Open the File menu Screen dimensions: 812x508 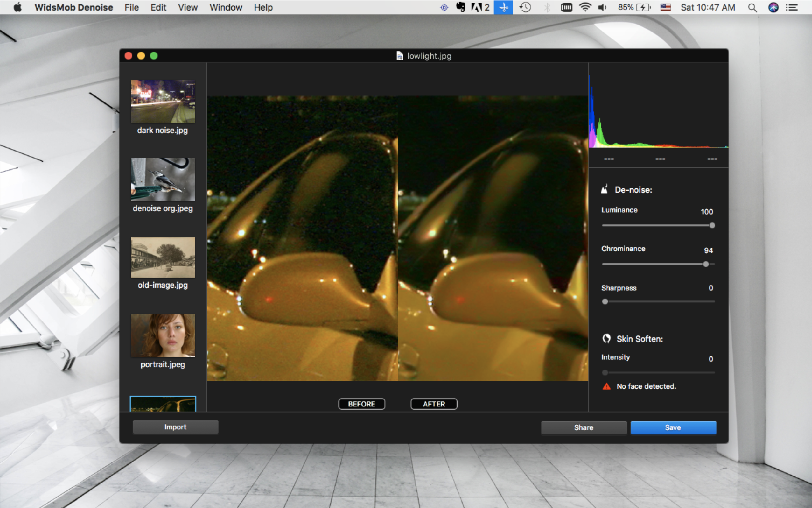pos(131,7)
